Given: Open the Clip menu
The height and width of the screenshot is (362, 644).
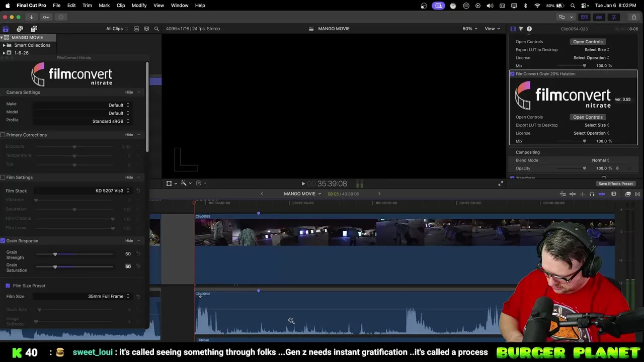Looking at the screenshot, I should click(x=121, y=6).
